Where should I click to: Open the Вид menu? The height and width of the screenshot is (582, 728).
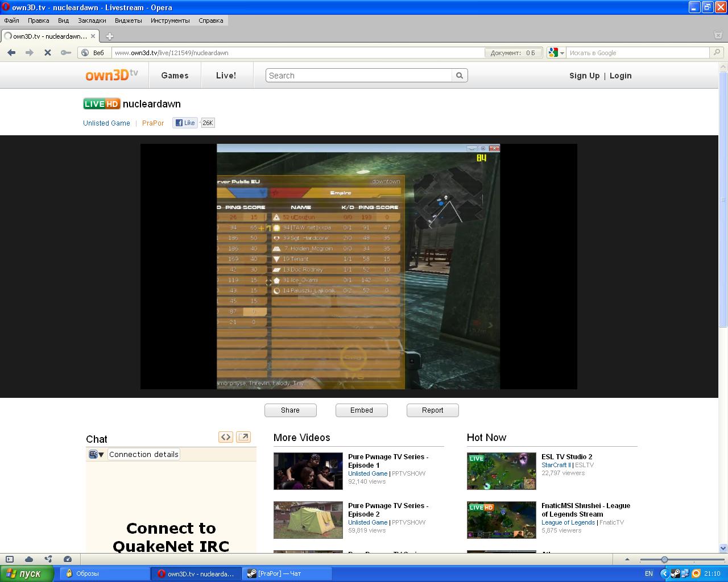63,20
